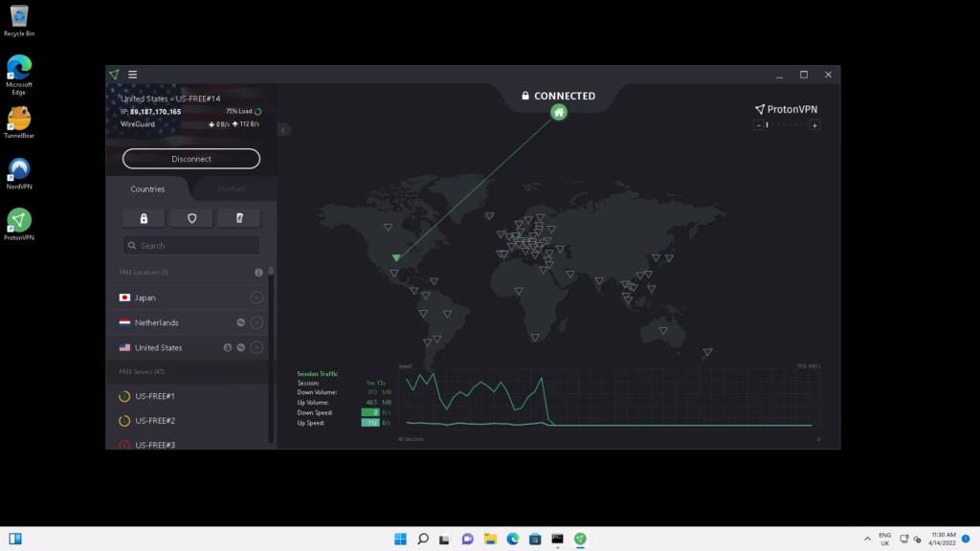This screenshot has width=980, height=551.
Task: Click the New Zealand server marker on map
Action: (707, 352)
